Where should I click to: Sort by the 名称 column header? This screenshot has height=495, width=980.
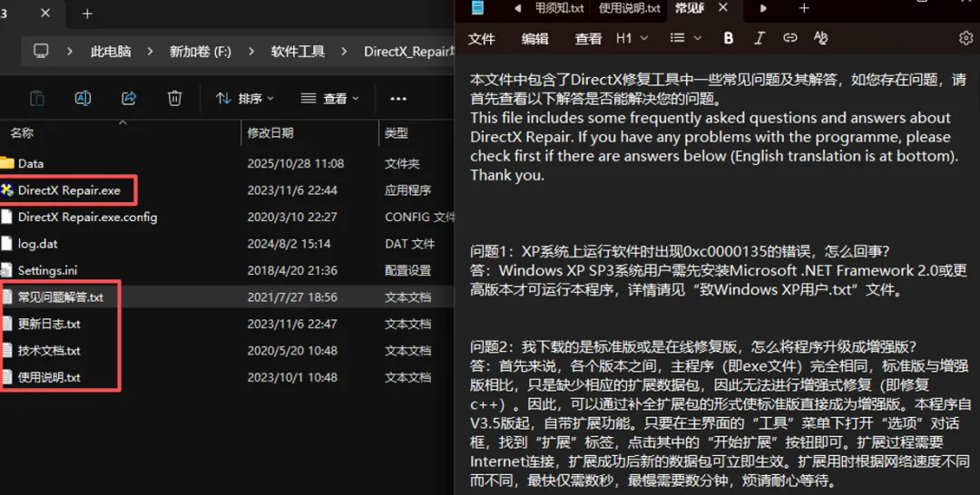(x=22, y=133)
